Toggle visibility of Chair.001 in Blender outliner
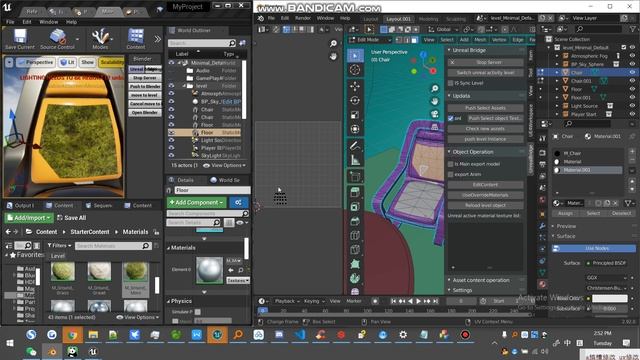This screenshot has height=360, width=640. tap(632, 81)
